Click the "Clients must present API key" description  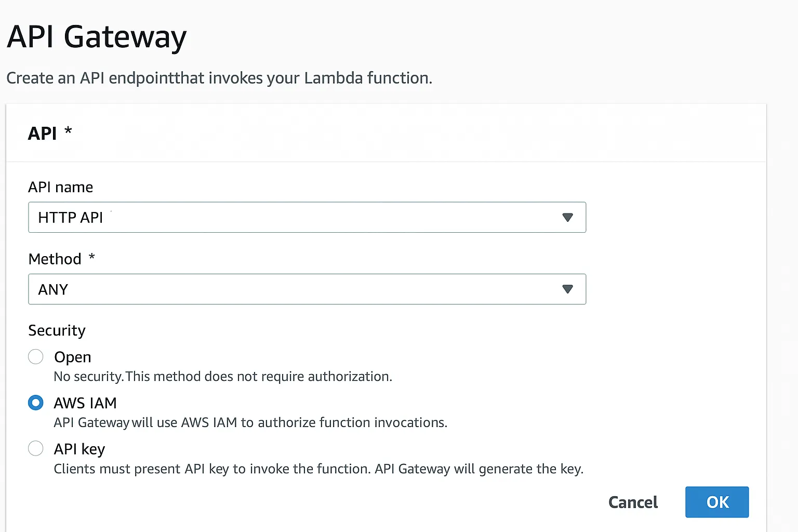point(318,469)
